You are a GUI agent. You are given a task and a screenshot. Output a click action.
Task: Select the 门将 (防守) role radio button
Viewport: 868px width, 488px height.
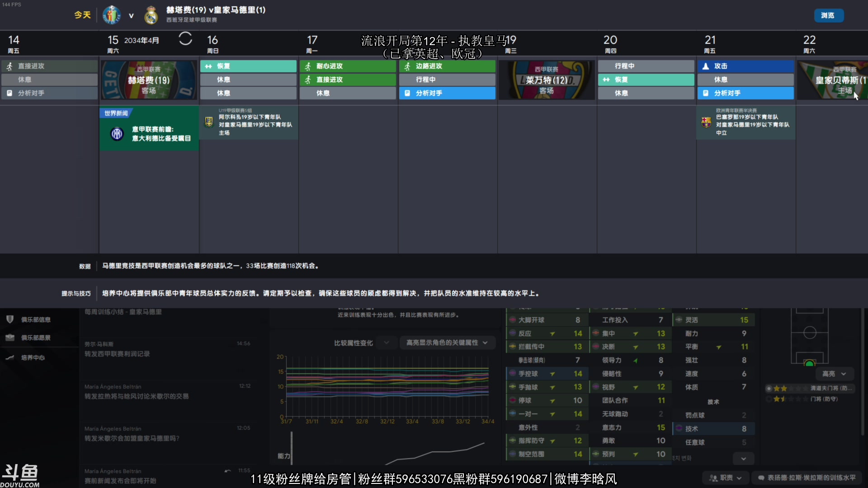(769, 399)
